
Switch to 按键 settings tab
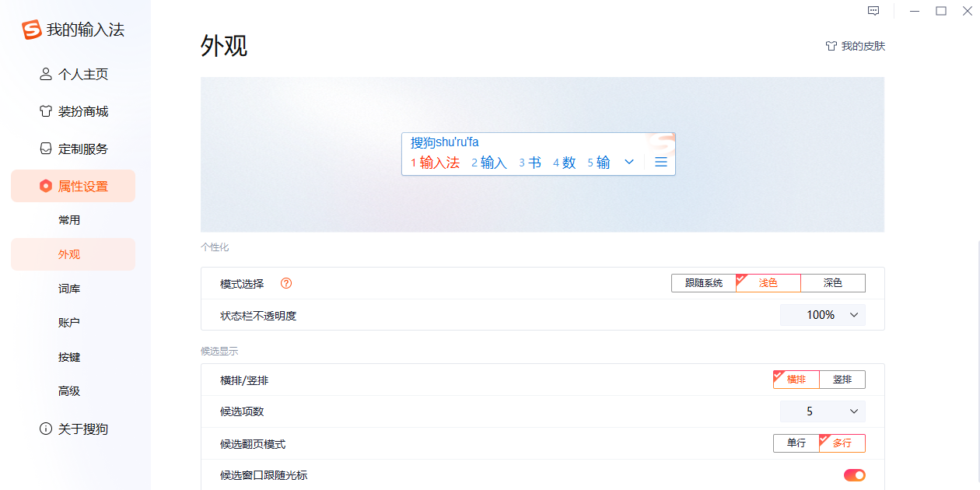(x=73, y=357)
